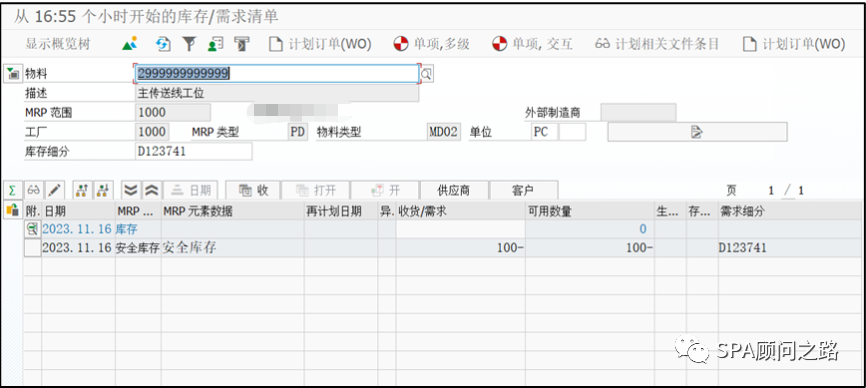Click the wide document-edit icon button
The image size is (866, 388).
pos(697,132)
